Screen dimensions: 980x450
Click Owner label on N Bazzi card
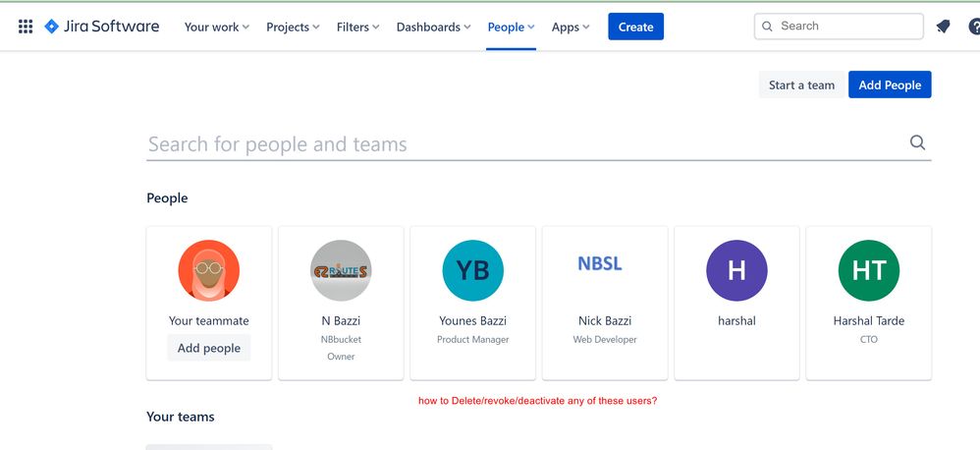[341, 357]
